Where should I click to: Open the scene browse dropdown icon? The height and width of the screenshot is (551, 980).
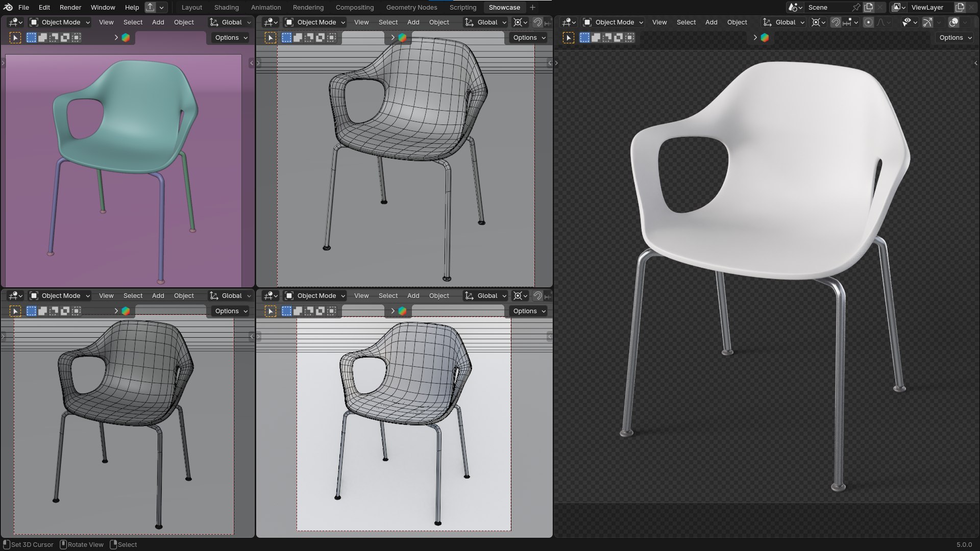795,7
